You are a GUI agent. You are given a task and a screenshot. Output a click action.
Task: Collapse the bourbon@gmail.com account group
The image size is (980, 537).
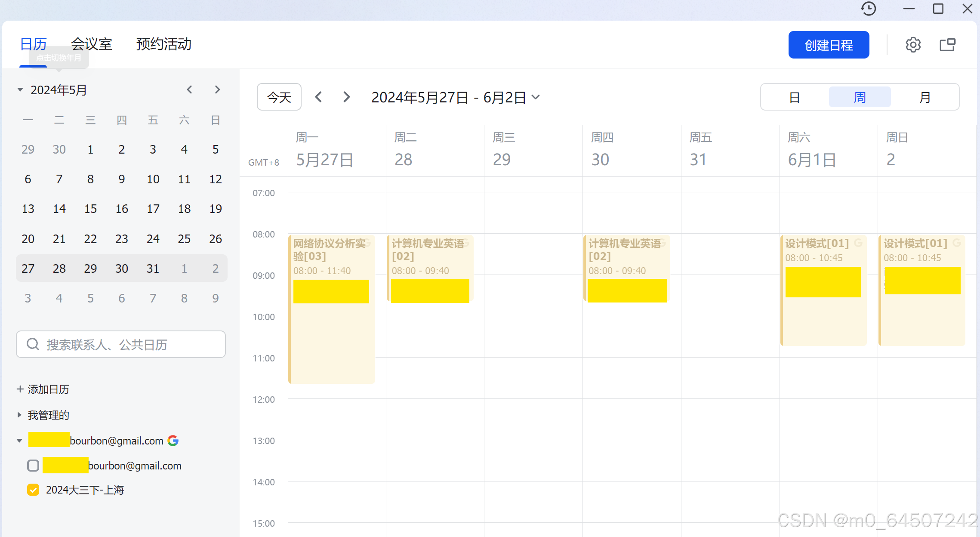click(x=19, y=441)
